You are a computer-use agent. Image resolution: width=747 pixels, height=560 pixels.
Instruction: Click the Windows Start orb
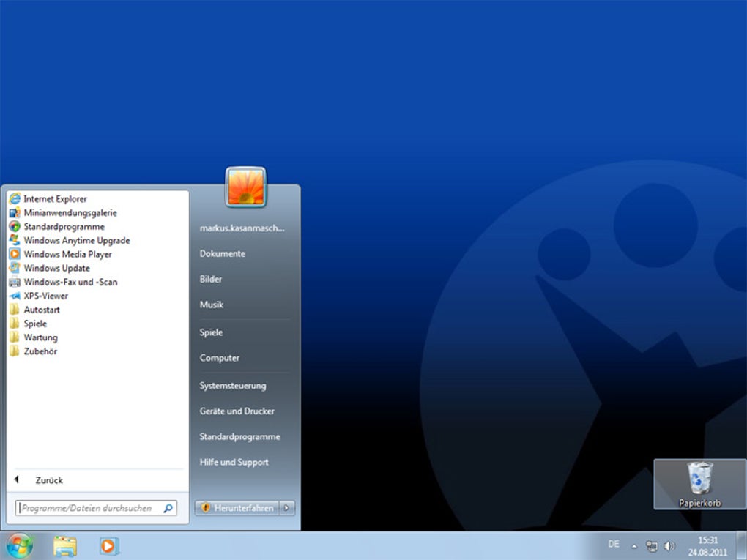pos(19,545)
